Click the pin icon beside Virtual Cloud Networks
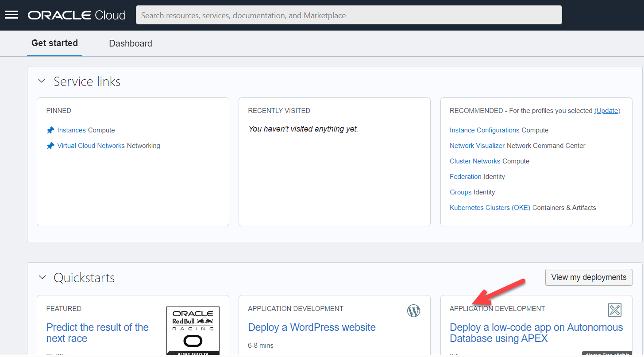 (50, 146)
